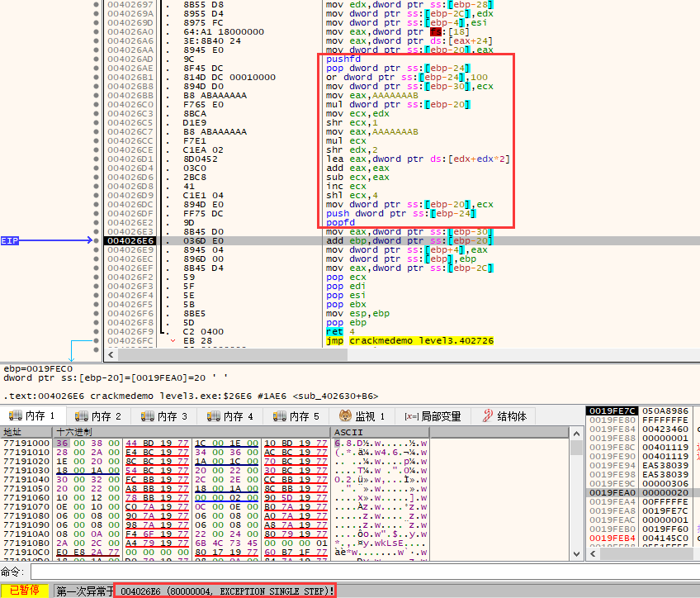Click the stack pane horizontal scroll left arrow
The image size is (700, 598).
pyautogui.click(x=593, y=553)
